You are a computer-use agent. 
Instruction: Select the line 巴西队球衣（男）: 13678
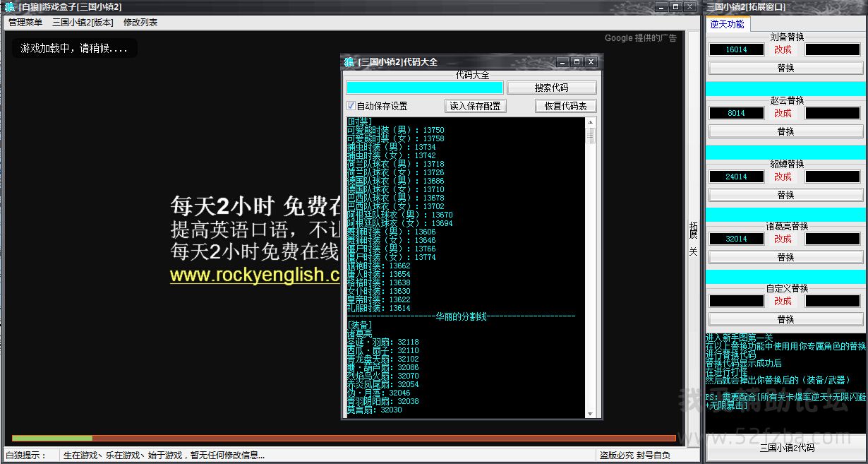396,198
